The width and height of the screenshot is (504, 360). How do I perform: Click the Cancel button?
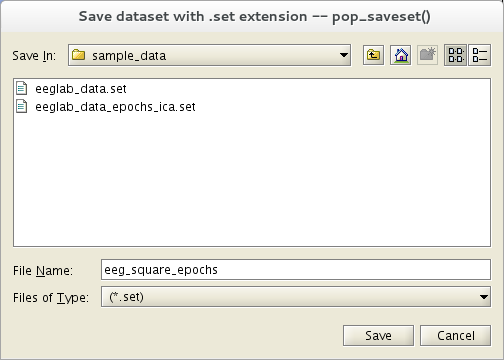(455, 336)
